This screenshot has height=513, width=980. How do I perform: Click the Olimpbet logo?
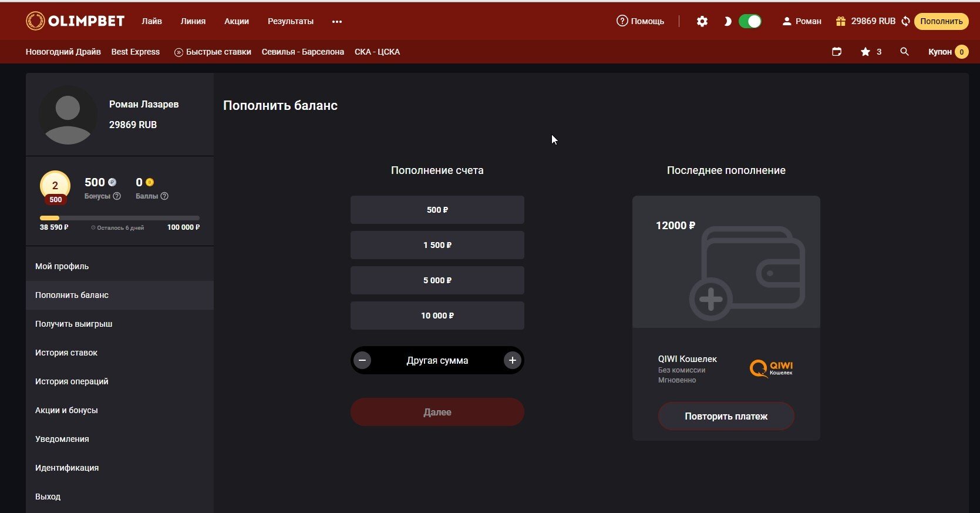point(75,21)
